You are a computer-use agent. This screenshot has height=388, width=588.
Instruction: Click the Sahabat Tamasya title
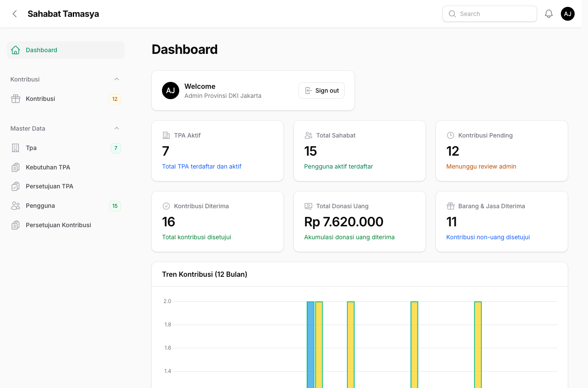[63, 14]
